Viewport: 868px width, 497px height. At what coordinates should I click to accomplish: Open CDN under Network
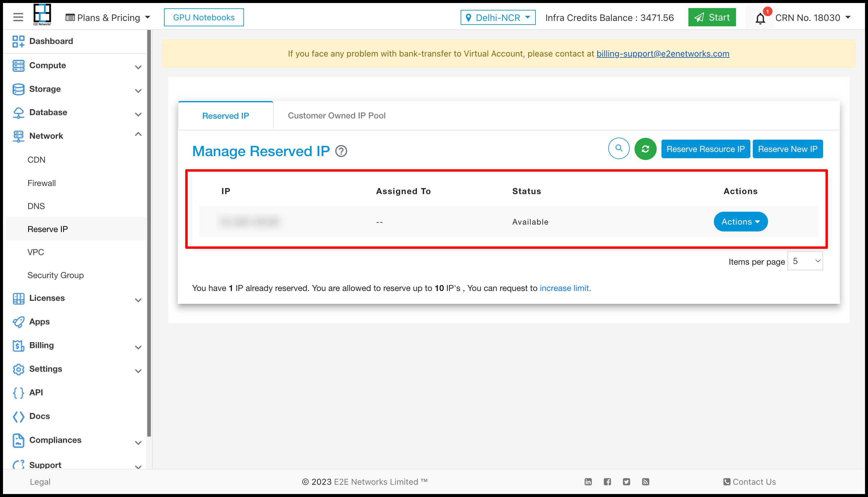36,160
